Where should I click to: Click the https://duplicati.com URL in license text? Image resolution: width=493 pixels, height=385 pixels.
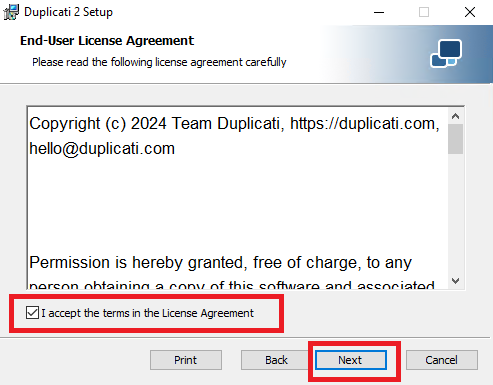363,124
